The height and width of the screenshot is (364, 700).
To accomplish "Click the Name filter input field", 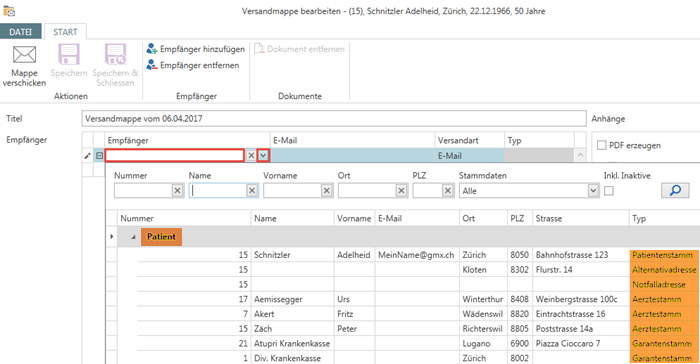I will pyautogui.click(x=217, y=191).
